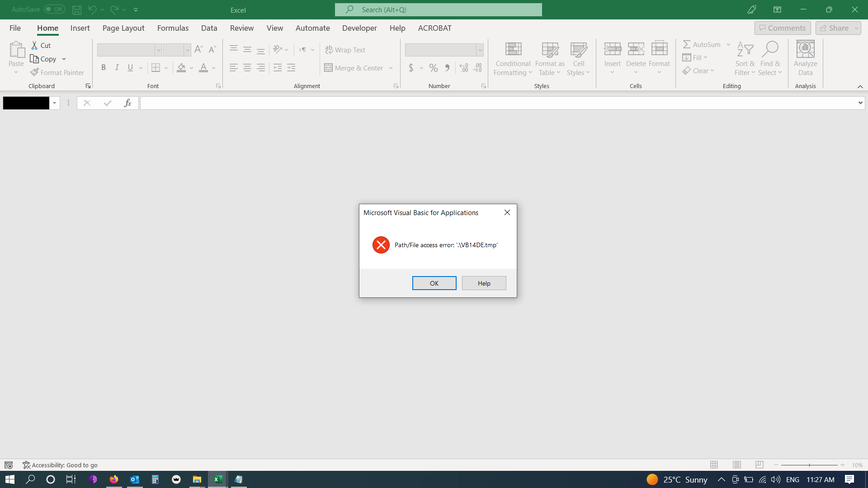
Task: Toggle Italic formatting
Action: pos(117,68)
